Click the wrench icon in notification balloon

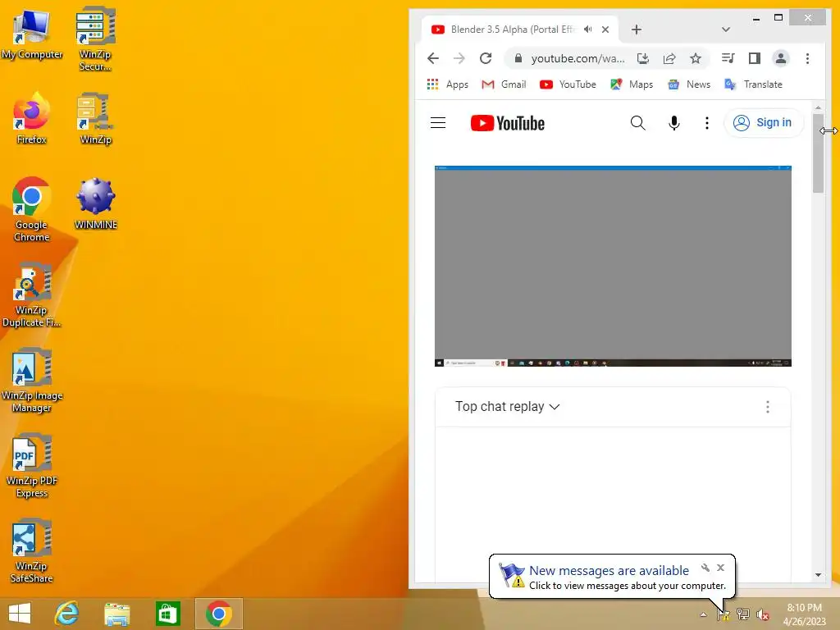[705, 568]
